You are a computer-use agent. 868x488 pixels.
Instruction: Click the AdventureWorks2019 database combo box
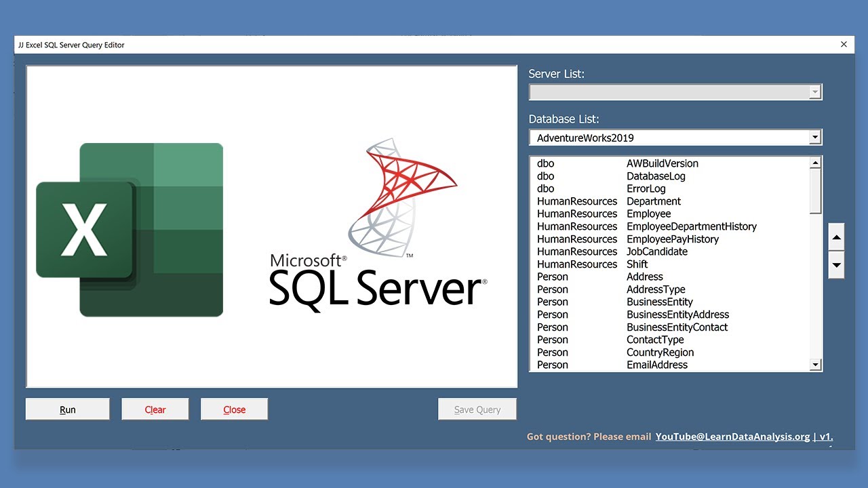coord(675,138)
